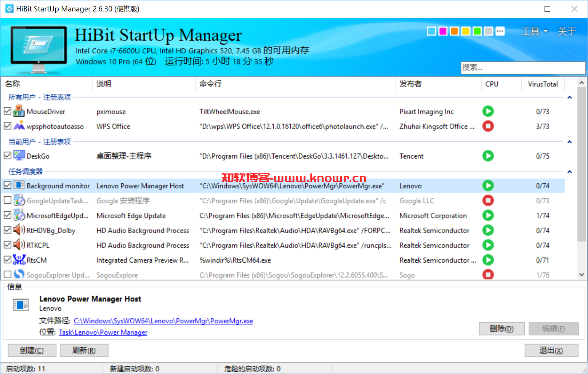Collapse the 任务调度器 group

coord(569,172)
